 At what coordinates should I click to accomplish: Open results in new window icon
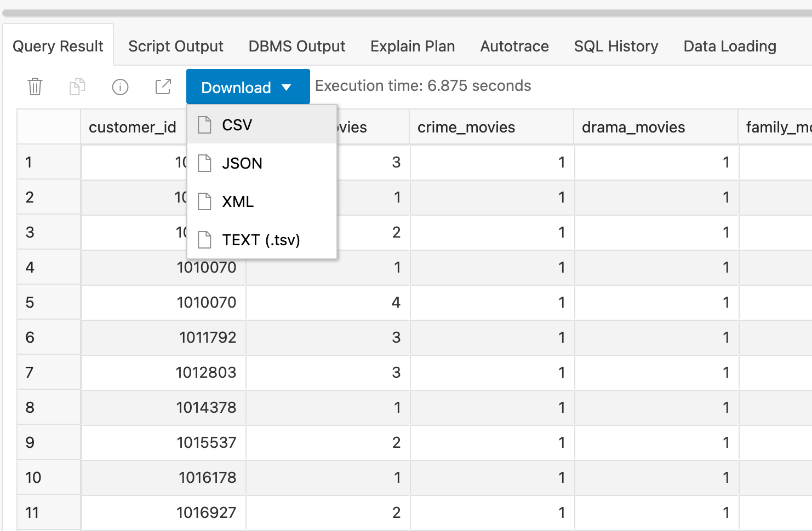click(163, 86)
